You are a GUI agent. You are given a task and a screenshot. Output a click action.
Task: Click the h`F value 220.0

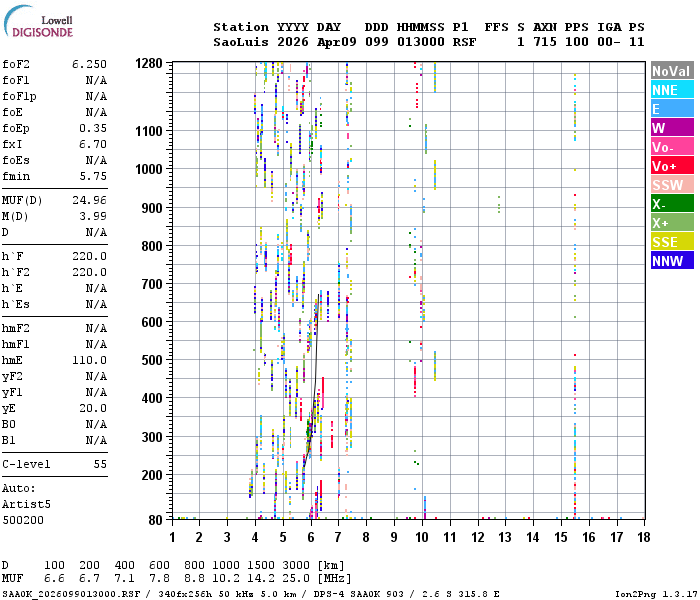[89, 256]
